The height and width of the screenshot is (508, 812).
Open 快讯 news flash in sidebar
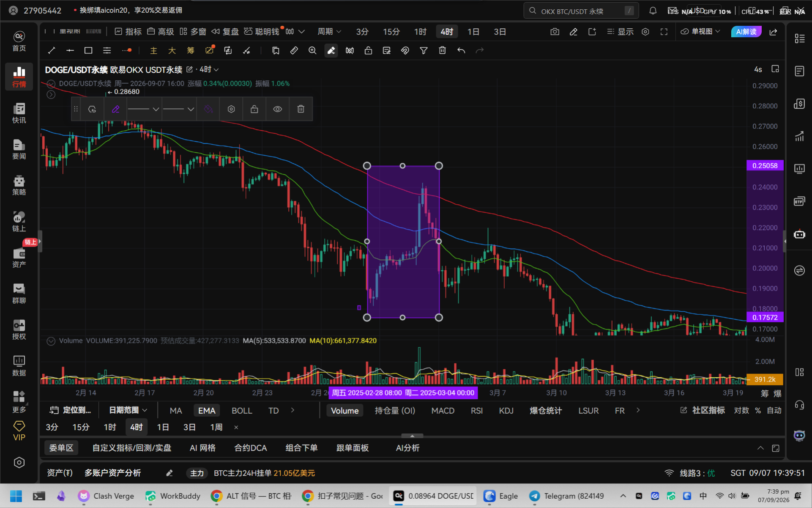coord(19,113)
